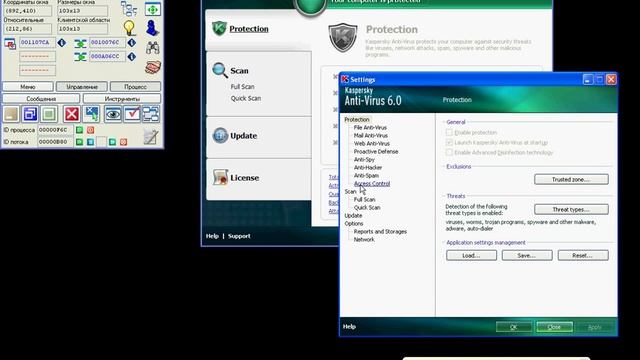Select Proactive Defense in Settings tree
The height and width of the screenshot is (360, 640).
(376, 151)
